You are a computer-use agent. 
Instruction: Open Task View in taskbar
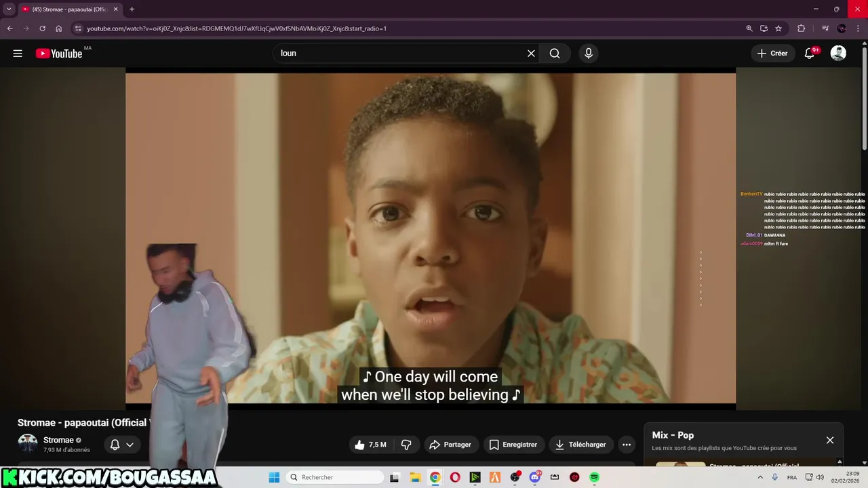395,477
